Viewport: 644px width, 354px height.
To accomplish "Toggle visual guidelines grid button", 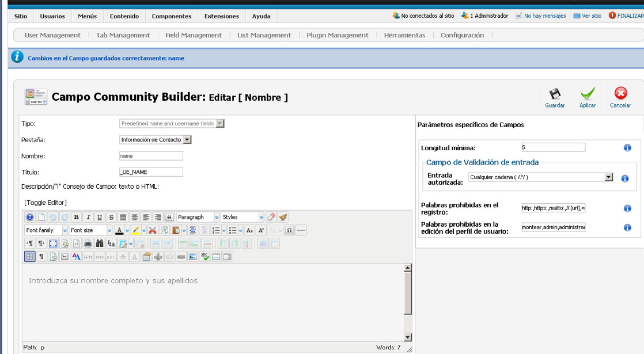I will [29, 256].
